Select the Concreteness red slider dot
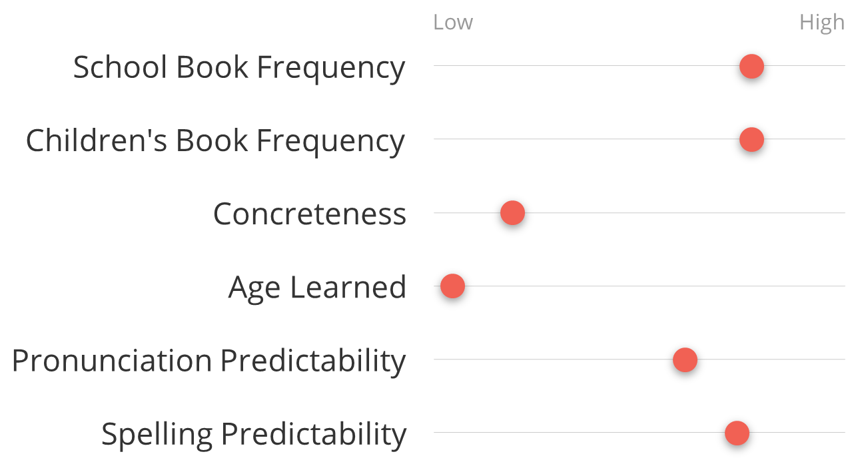Viewport: 868px width, 474px height. pos(512,213)
